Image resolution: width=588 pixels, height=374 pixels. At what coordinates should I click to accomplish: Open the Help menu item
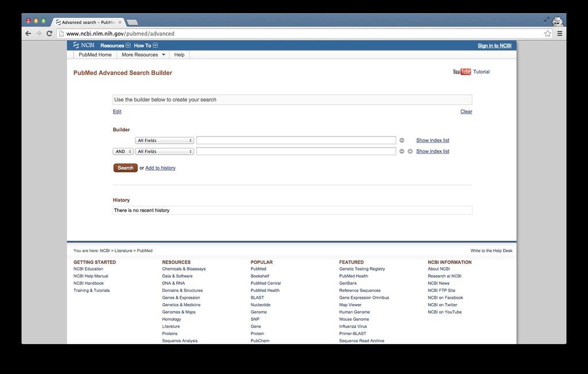(179, 55)
